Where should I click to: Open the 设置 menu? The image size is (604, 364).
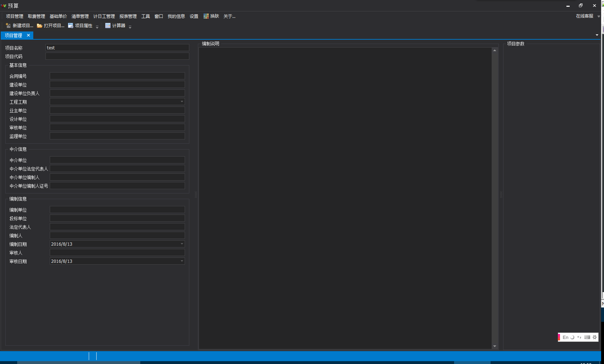tap(194, 16)
